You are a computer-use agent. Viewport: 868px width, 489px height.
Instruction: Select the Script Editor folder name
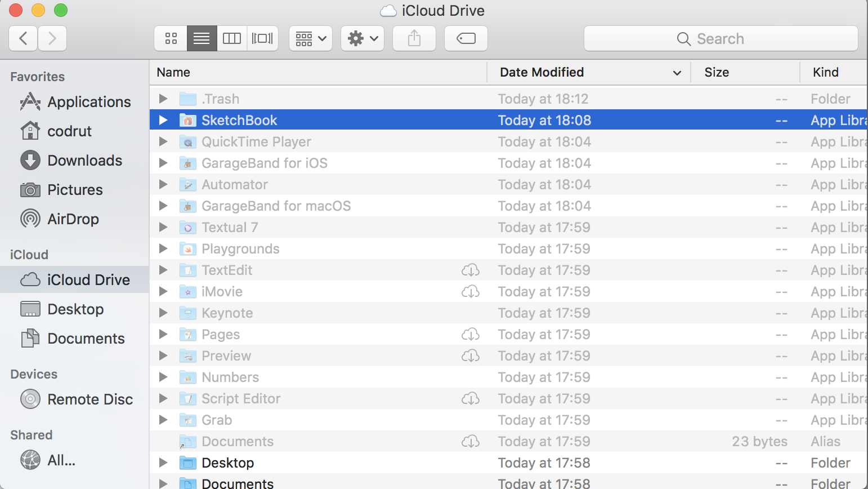pos(241,399)
